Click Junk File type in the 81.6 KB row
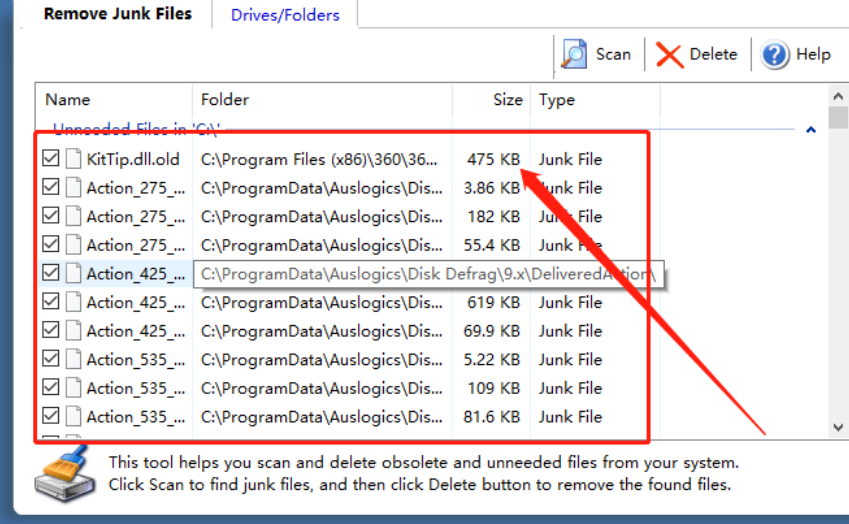849x524 pixels. (570, 417)
